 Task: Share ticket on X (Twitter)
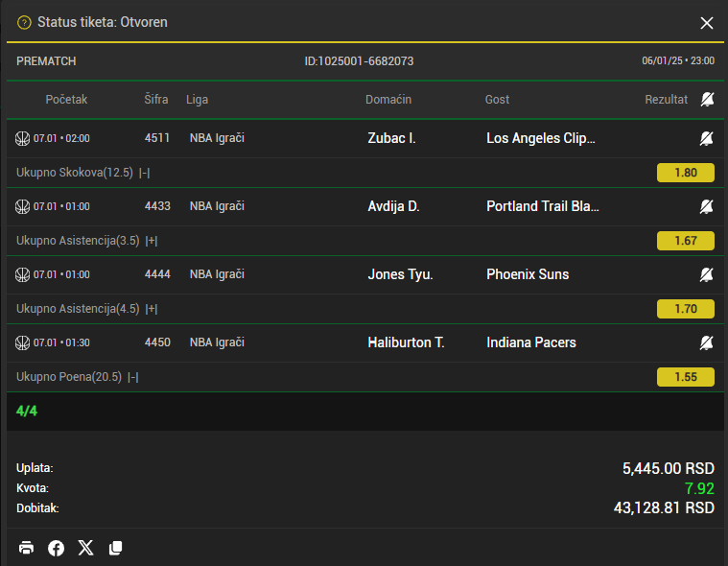tap(86, 548)
